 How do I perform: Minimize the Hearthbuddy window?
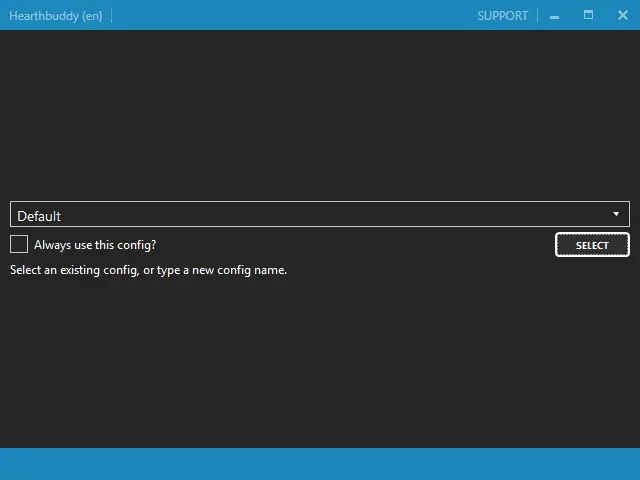[554, 16]
